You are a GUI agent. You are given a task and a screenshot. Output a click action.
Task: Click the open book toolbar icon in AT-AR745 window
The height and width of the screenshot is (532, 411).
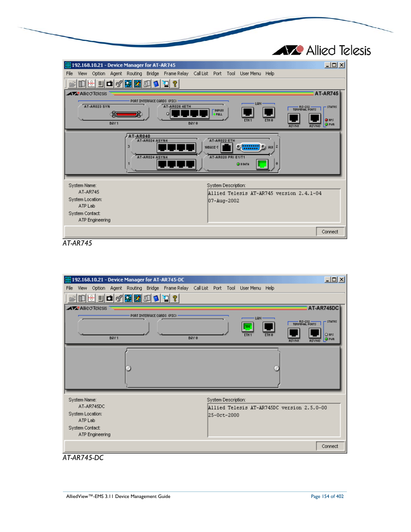point(82,84)
